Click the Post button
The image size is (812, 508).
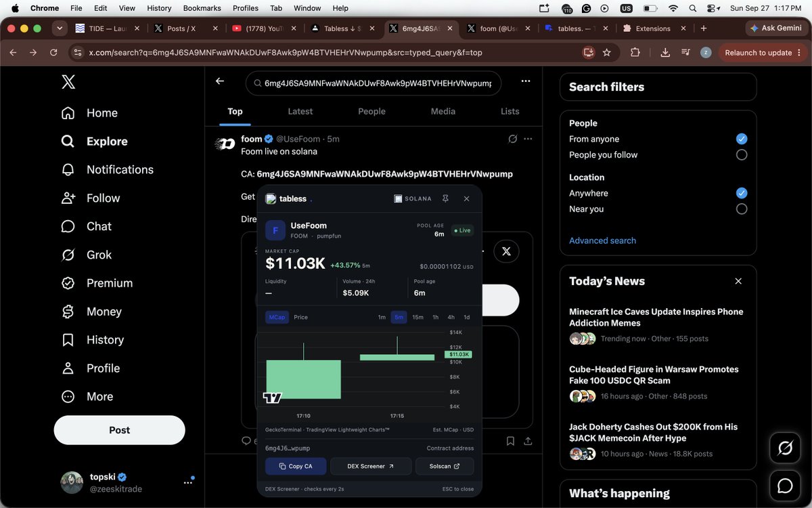[x=119, y=430]
